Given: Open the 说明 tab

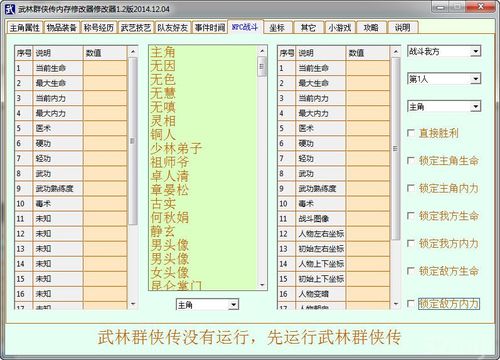Looking at the screenshot, I should [402, 28].
